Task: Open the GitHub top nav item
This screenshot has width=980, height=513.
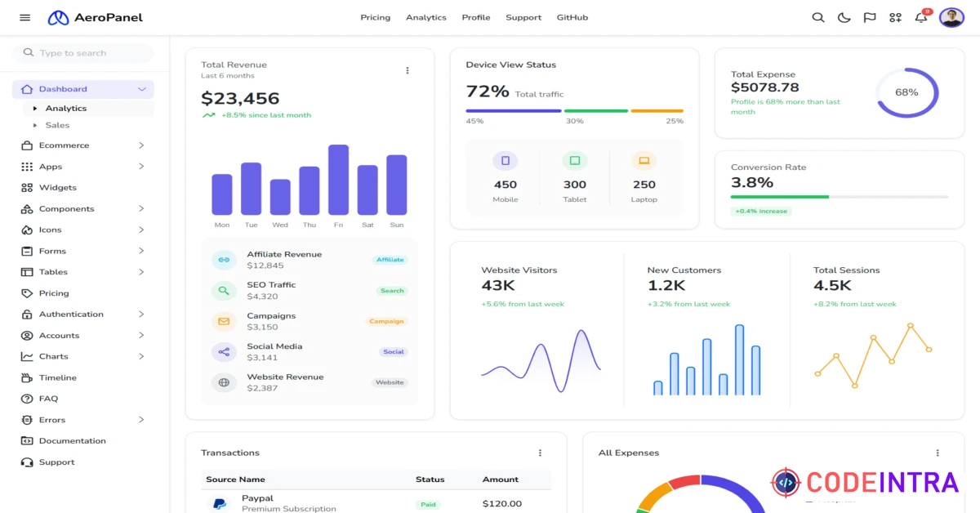Action: point(572,17)
